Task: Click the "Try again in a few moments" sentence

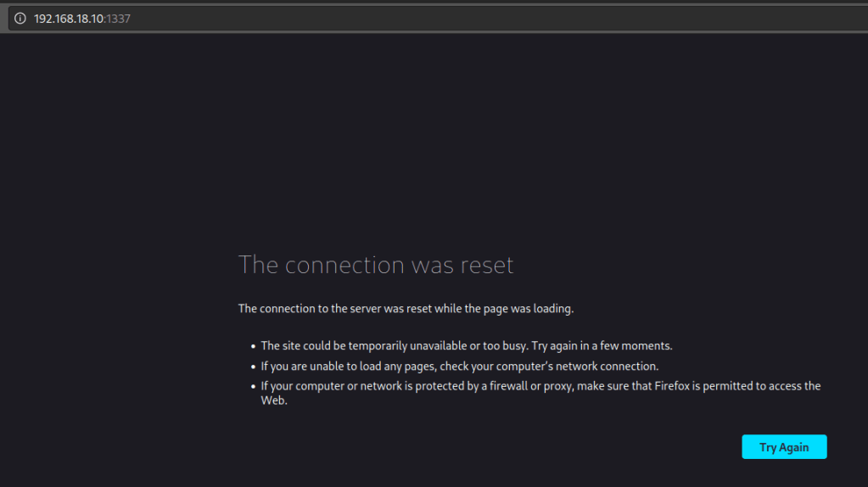Action: 602,346
